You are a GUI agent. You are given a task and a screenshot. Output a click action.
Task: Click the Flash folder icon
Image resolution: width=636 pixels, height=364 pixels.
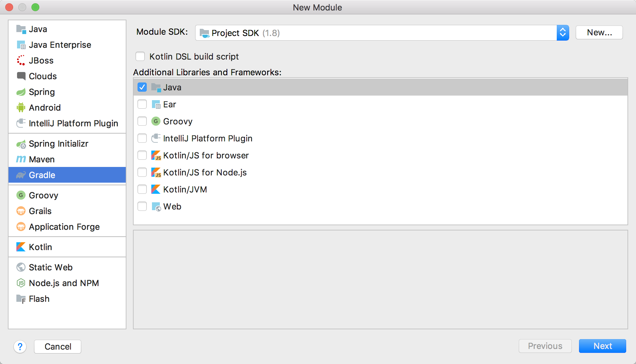click(x=21, y=299)
